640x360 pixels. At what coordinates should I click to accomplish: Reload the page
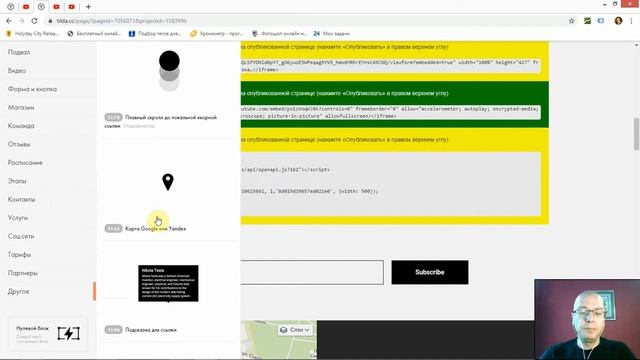pyautogui.click(x=34, y=21)
